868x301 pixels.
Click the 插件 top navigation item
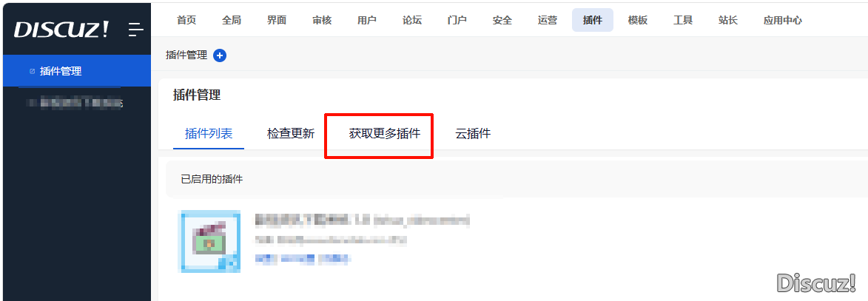(592, 21)
